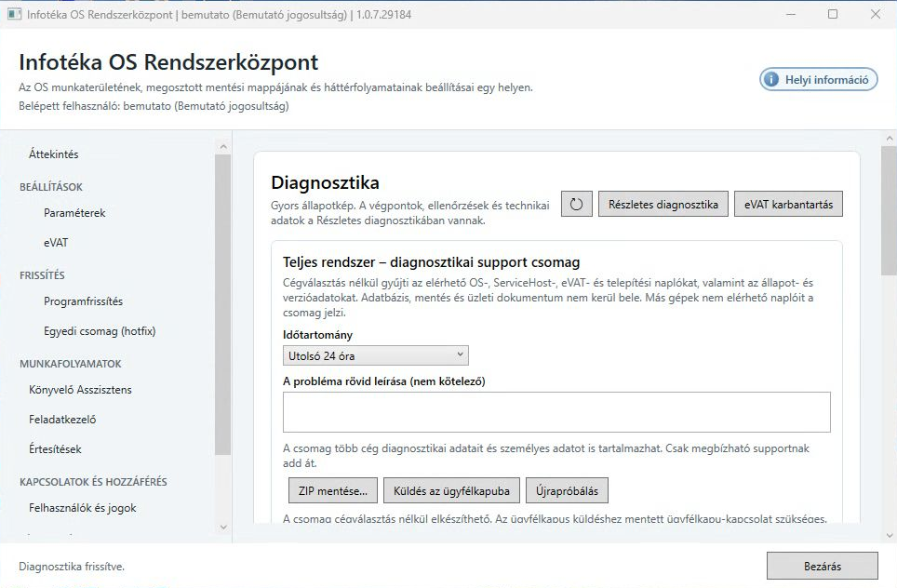The height and width of the screenshot is (588, 897).
Task: Open Feladatkezelő in the sidebar
Action: click(62, 420)
